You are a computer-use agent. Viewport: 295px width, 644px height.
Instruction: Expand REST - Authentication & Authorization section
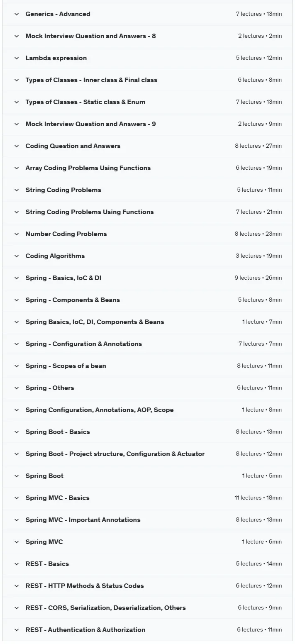[147, 630]
